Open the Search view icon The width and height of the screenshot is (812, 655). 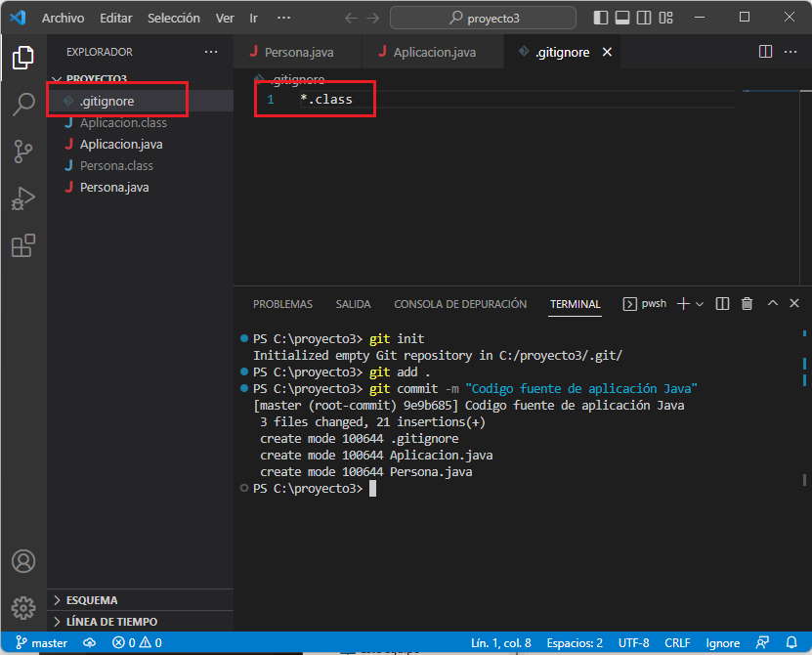pyautogui.click(x=22, y=105)
